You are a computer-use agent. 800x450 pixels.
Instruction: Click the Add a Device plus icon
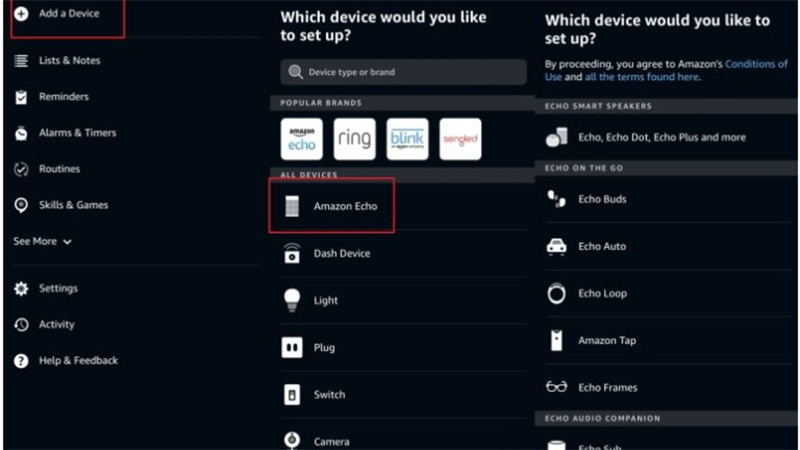21,14
